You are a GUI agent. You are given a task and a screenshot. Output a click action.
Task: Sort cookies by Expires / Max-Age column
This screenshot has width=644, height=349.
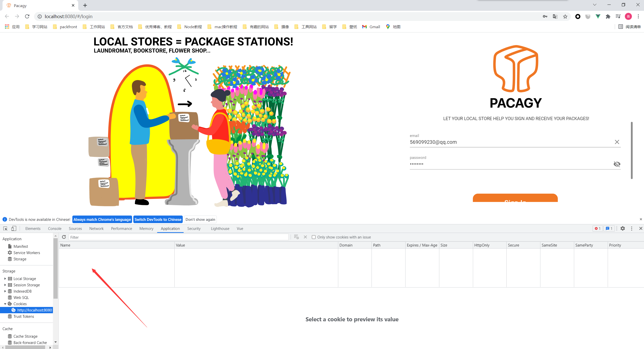(422, 245)
